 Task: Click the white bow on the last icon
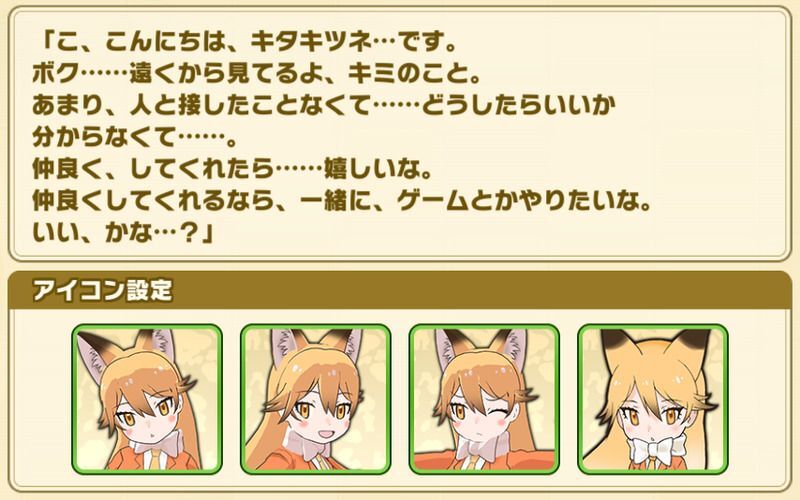coord(653,449)
